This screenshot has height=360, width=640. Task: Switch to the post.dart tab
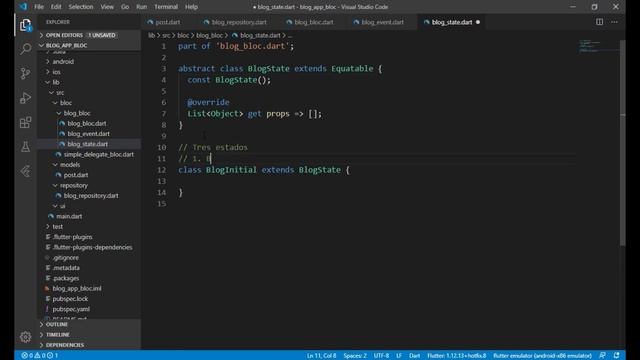point(167,22)
